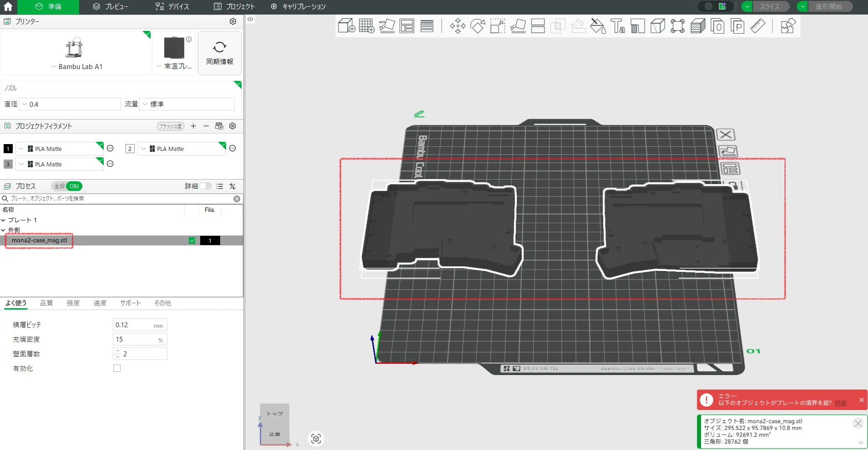Add a filament with plus icon
The image size is (868, 450).
(x=193, y=126)
